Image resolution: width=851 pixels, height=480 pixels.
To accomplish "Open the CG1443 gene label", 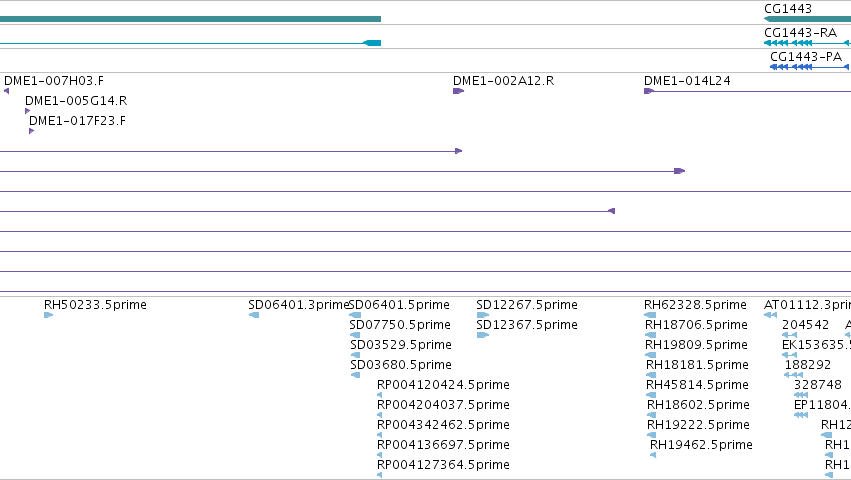I will click(x=788, y=9).
